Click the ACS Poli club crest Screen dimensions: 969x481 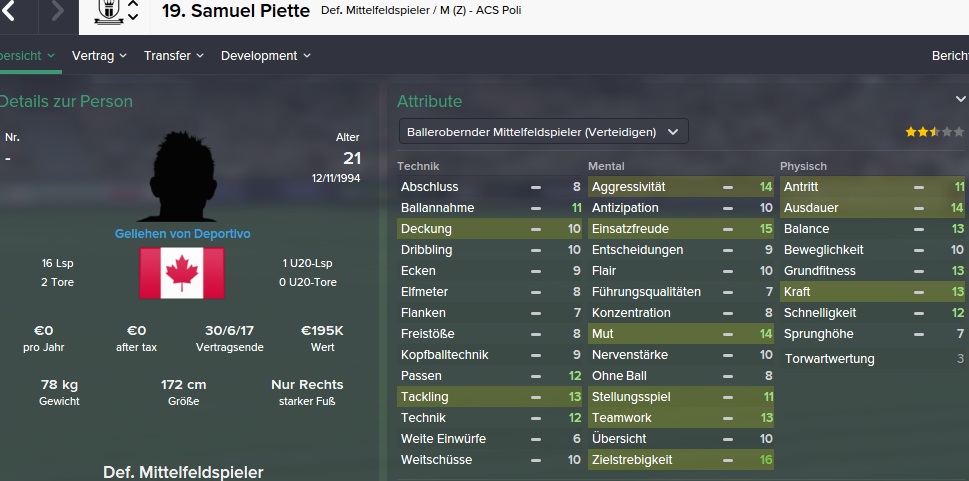click(x=108, y=11)
